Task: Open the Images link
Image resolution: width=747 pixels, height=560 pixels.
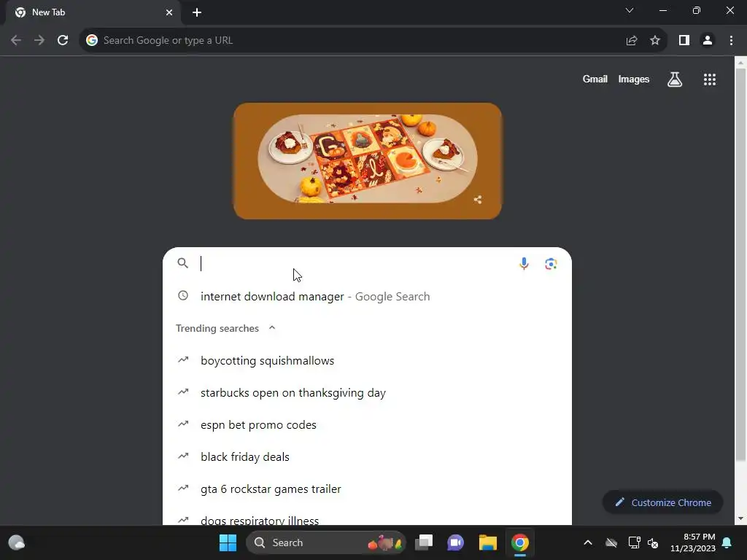Action: click(x=634, y=79)
